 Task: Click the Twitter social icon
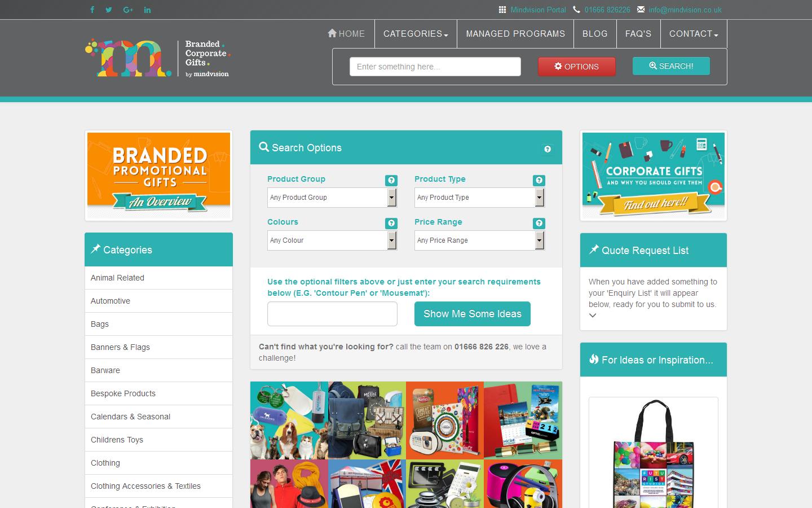[x=109, y=10]
